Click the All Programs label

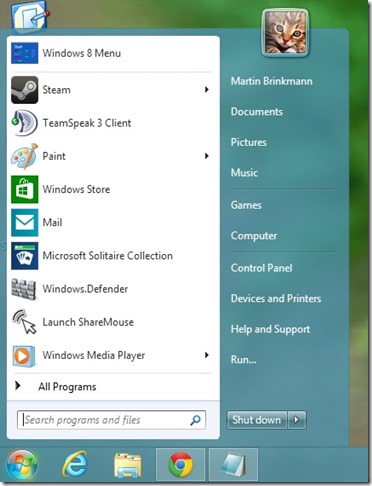(67, 387)
